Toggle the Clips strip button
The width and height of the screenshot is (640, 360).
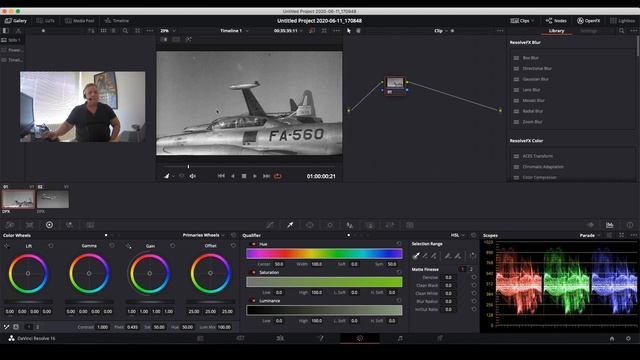522,20
